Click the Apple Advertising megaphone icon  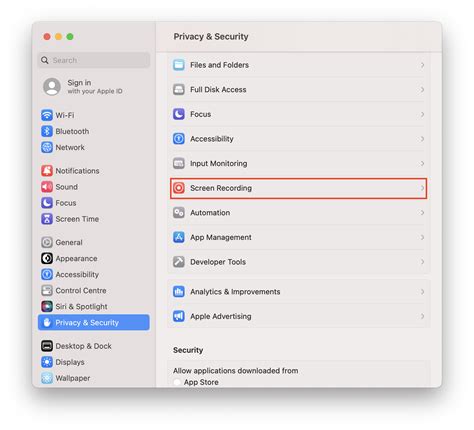[179, 316]
